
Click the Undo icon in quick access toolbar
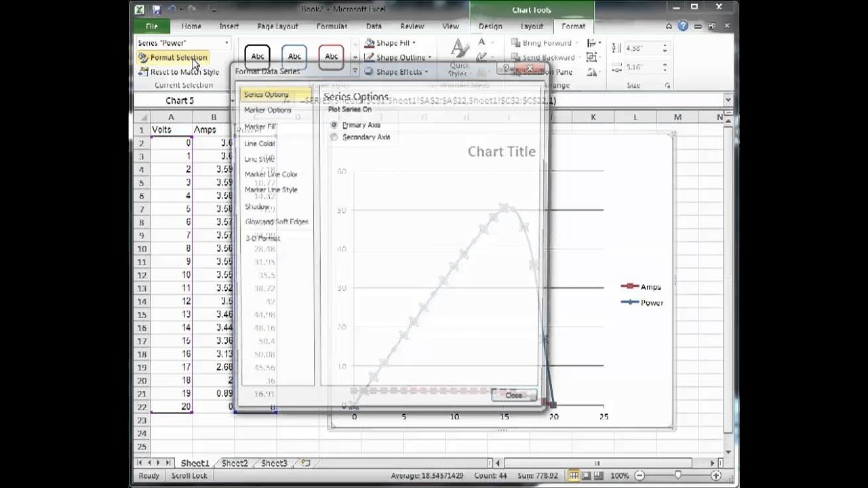point(172,9)
